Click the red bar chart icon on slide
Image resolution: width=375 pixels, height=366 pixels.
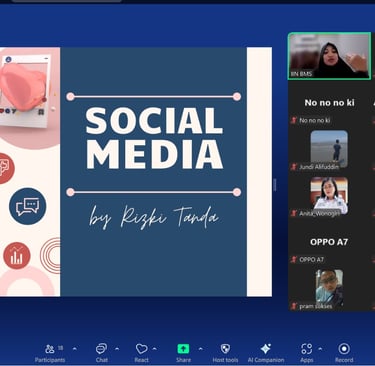17,256
